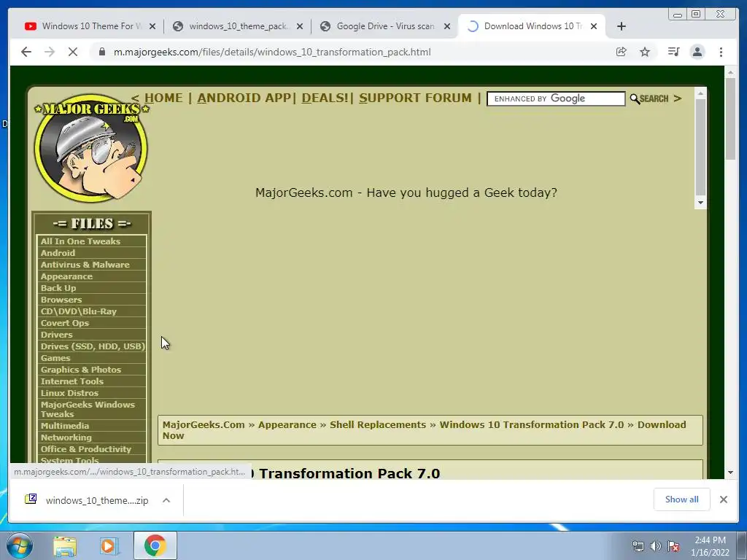Click the address bar URL
The image size is (747, 560).
pos(272,52)
